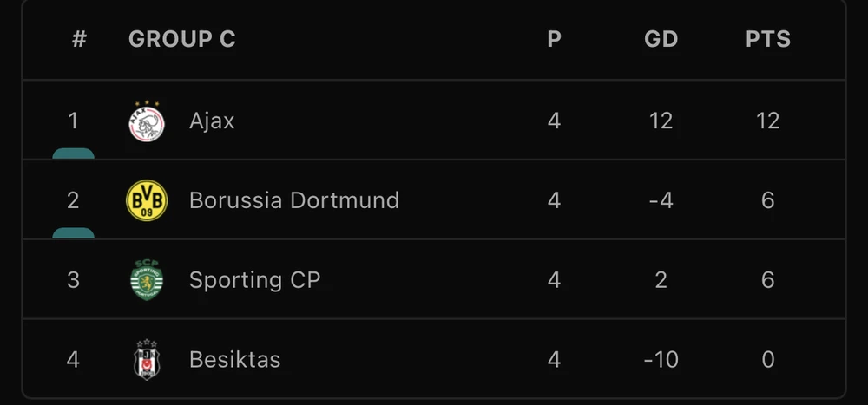Click the Ajax club crest
868x405 pixels.
tap(147, 121)
